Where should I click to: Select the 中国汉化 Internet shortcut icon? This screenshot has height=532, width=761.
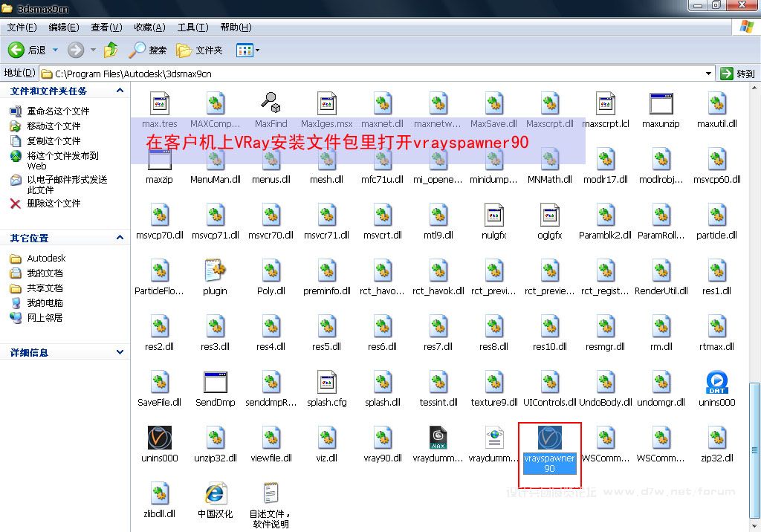click(x=215, y=493)
